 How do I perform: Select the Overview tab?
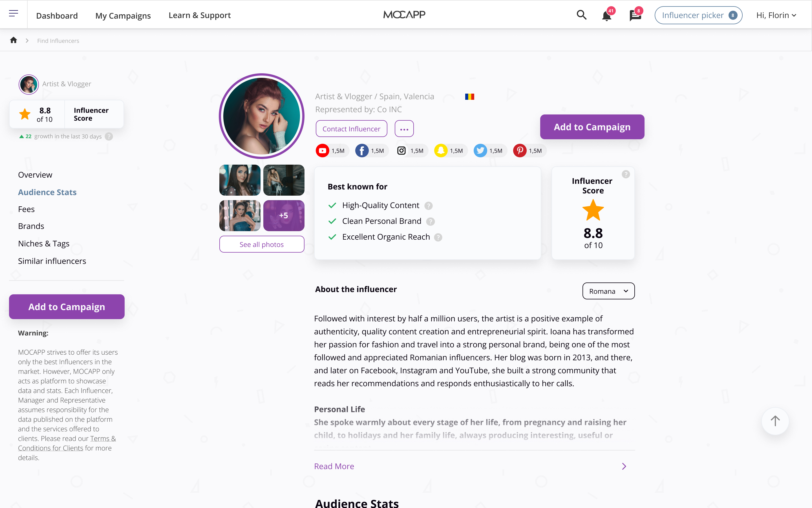(34, 175)
